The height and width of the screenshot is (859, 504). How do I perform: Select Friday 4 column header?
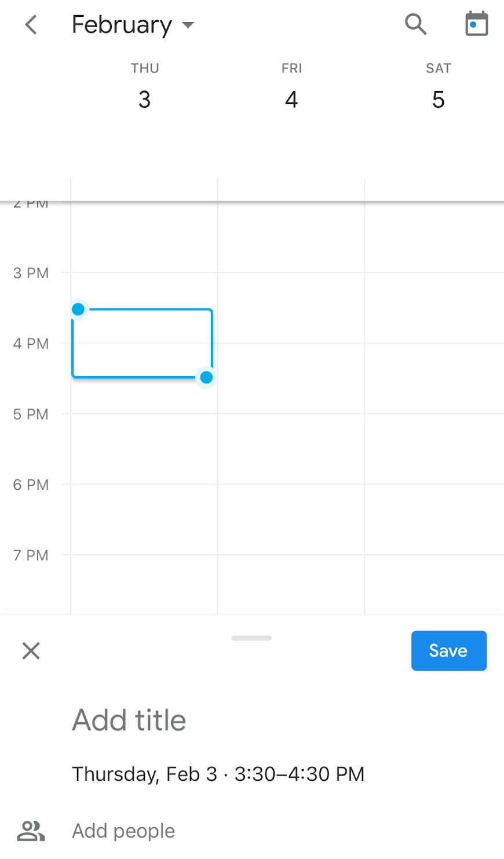[291, 87]
